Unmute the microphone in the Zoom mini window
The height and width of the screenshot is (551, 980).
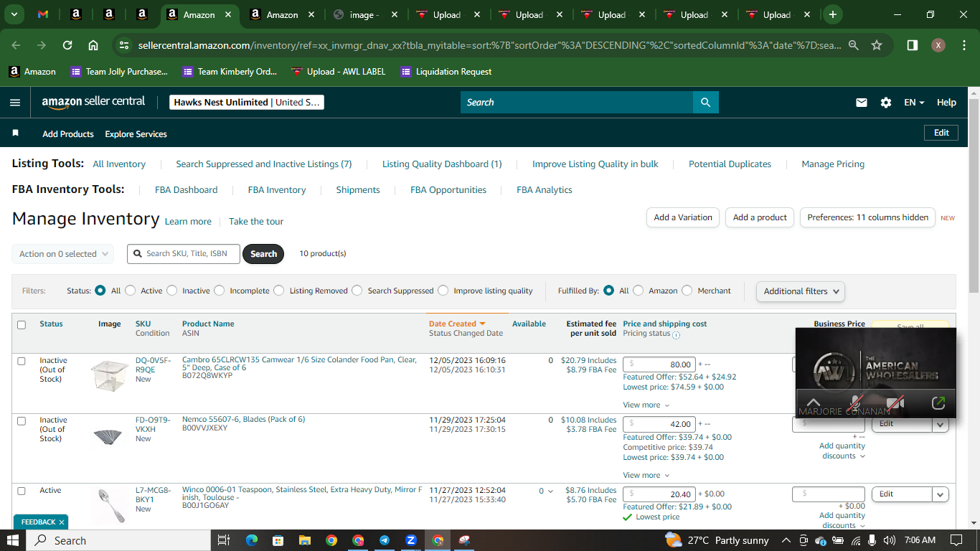(x=854, y=403)
